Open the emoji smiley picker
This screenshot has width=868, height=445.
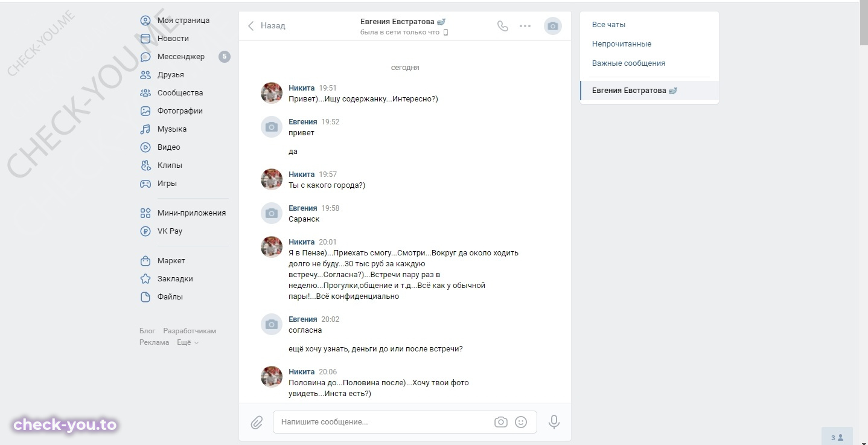pos(521,422)
